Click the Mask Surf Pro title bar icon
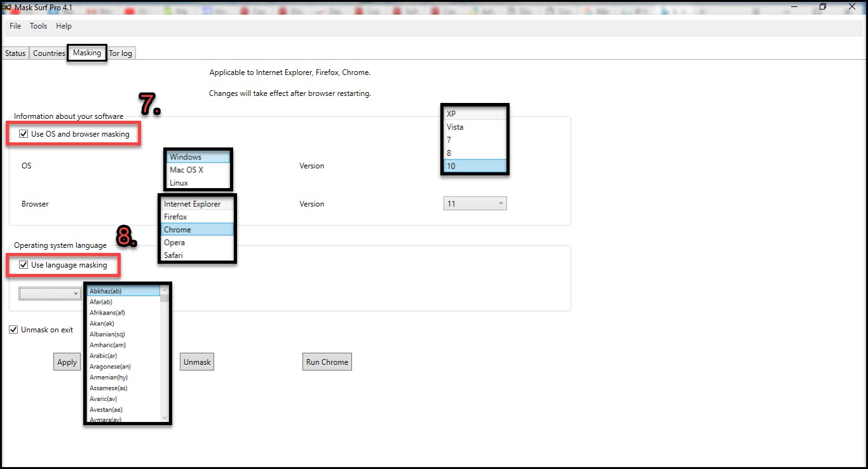Screen dimensions: 868x469 point(6,7)
